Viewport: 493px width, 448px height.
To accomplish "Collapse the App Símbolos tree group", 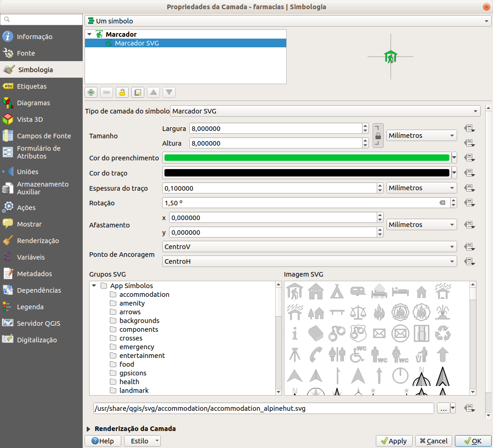I will pos(94,286).
